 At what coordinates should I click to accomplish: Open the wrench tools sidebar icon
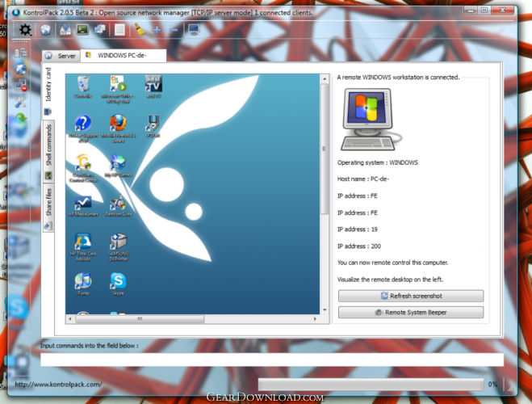tap(21, 102)
